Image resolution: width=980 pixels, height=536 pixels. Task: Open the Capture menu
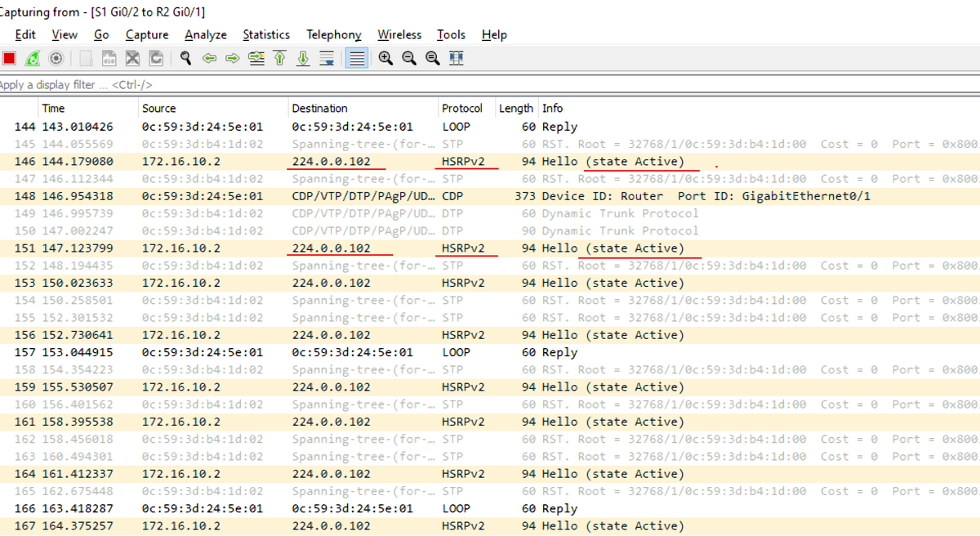point(147,34)
